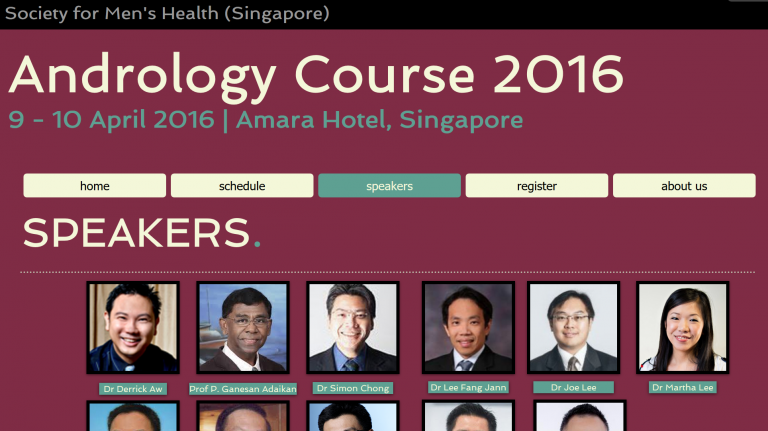The width and height of the screenshot is (768, 431).
Task: Open the about us page
Action: (684, 186)
